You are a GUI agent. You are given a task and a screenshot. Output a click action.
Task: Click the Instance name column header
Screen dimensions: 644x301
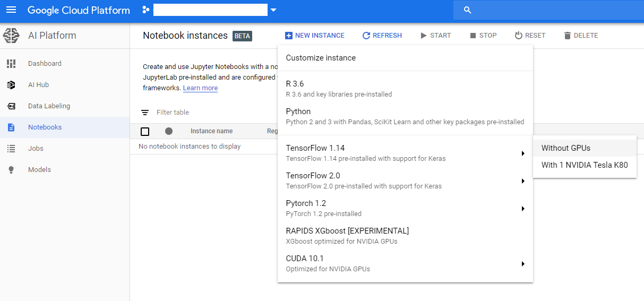click(211, 131)
